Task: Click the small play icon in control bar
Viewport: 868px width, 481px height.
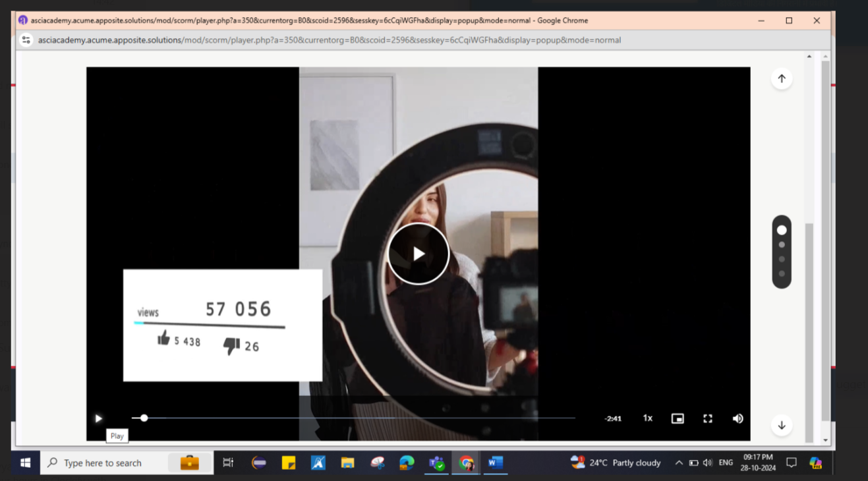Action: (98, 418)
